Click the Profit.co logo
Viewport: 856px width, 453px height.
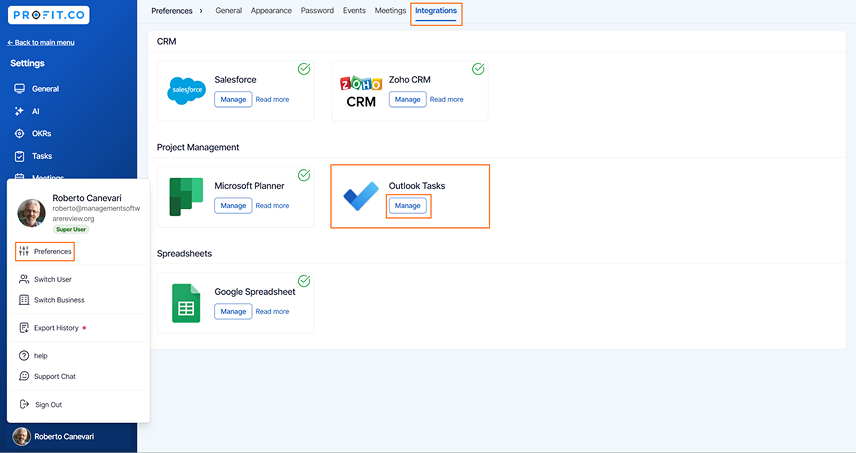point(49,15)
